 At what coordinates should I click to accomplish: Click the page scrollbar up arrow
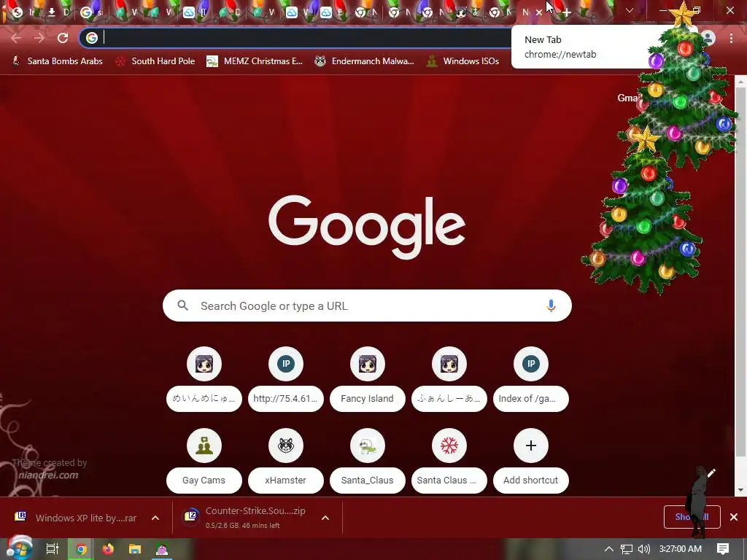point(741,82)
